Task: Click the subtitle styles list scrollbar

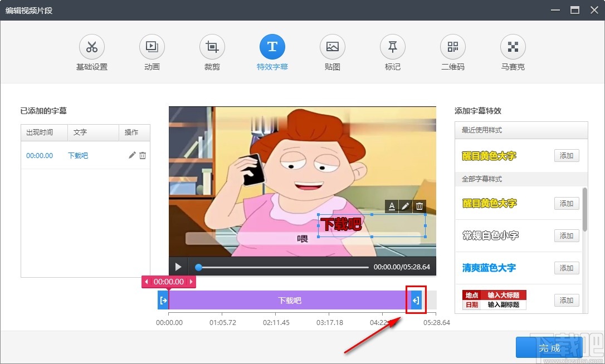Action: 585,209
